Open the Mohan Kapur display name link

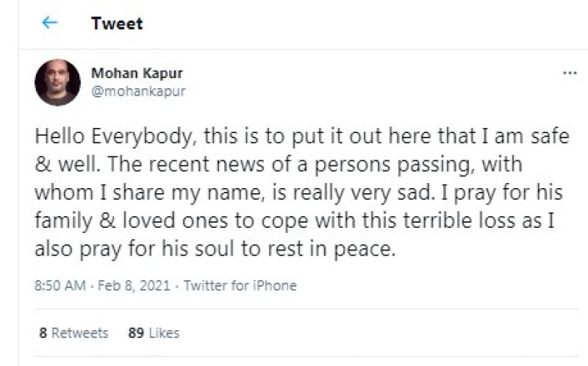coord(137,73)
